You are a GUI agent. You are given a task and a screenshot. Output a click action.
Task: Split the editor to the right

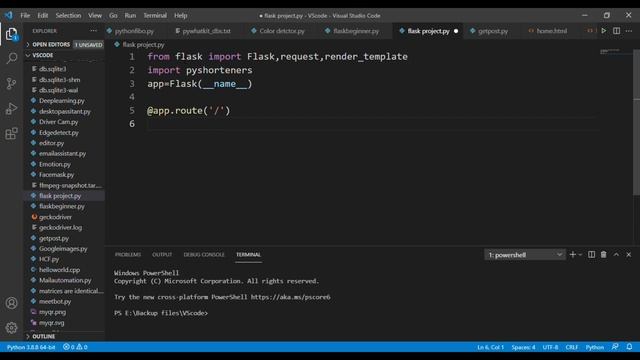[x=616, y=31]
